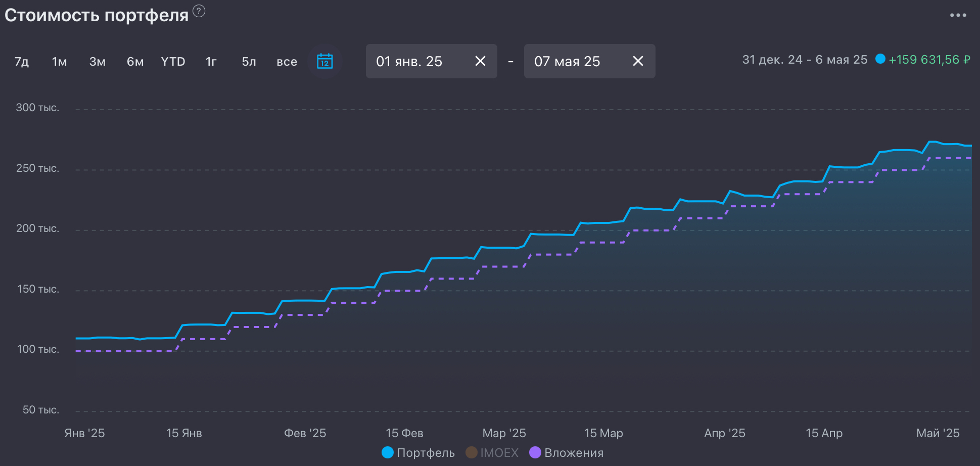Open the three-dot options menu
980x466 pixels.
point(958,15)
